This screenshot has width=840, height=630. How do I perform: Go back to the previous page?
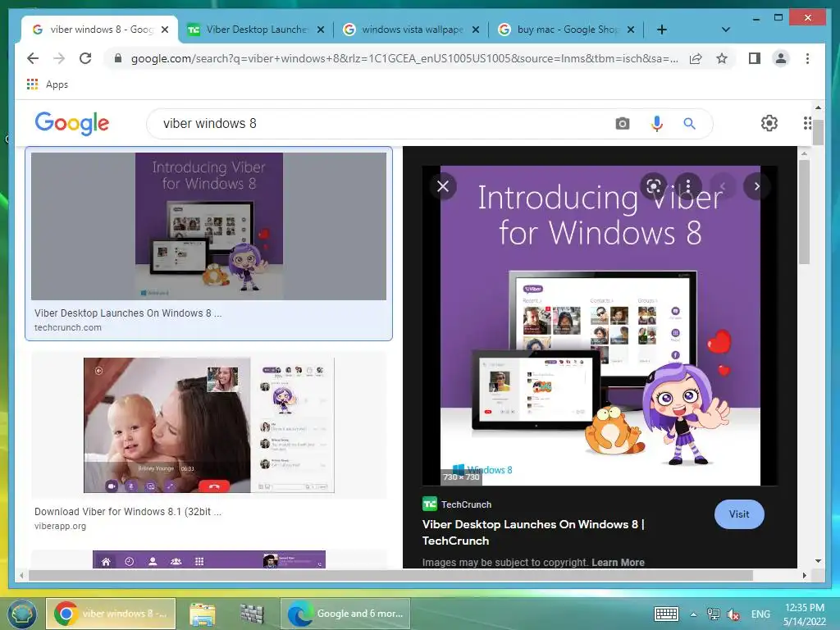33,58
